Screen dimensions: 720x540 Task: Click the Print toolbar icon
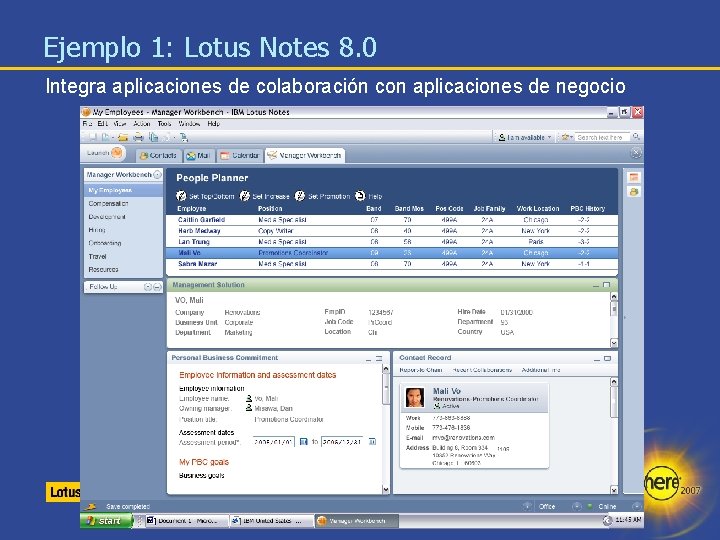click(138, 137)
